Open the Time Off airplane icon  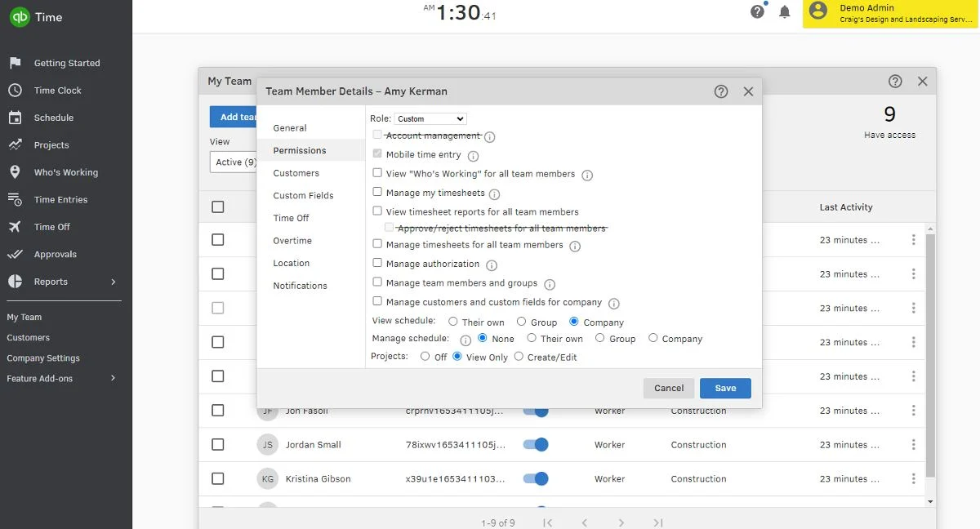pos(15,227)
